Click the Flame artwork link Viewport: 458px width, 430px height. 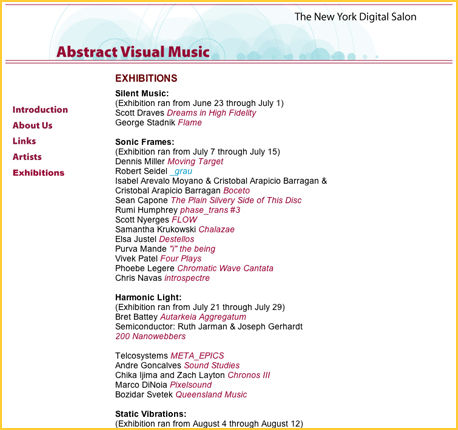[x=190, y=123]
